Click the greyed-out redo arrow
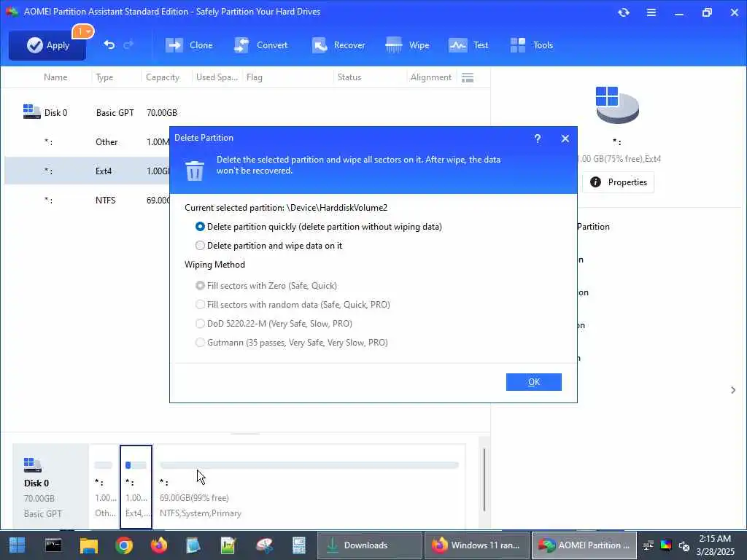The width and height of the screenshot is (747, 560). coord(128,44)
